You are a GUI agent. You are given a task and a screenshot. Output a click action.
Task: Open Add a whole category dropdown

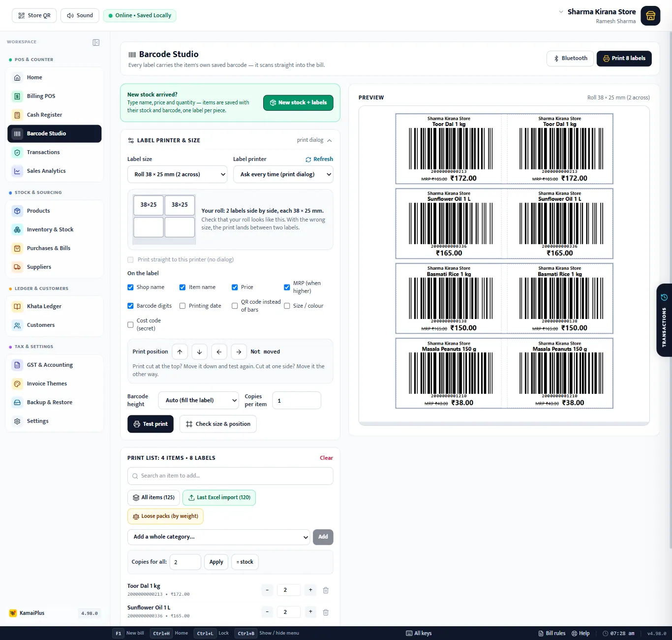click(218, 537)
